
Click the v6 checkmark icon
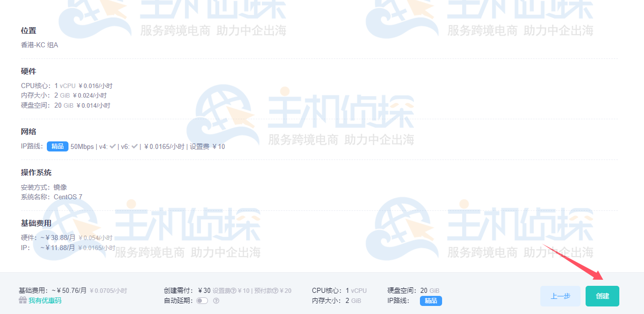[134, 146]
